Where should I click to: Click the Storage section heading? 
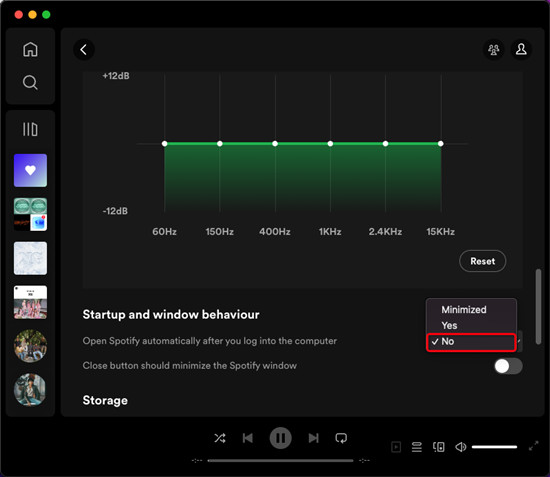pyautogui.click(x=105, y=401)
